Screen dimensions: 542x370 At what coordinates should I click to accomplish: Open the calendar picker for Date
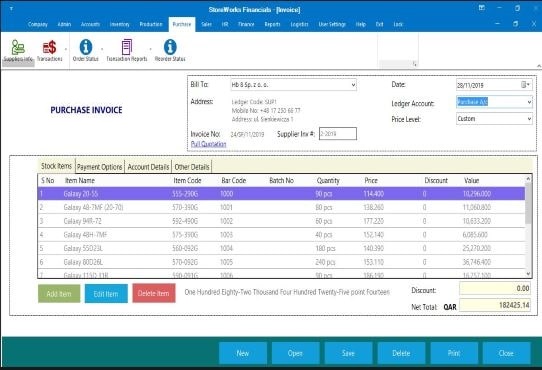pos(525,85)
